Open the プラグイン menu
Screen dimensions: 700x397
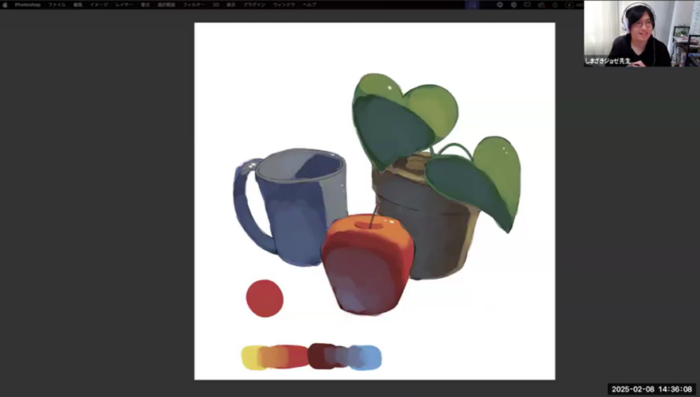[x=254, y=5]
